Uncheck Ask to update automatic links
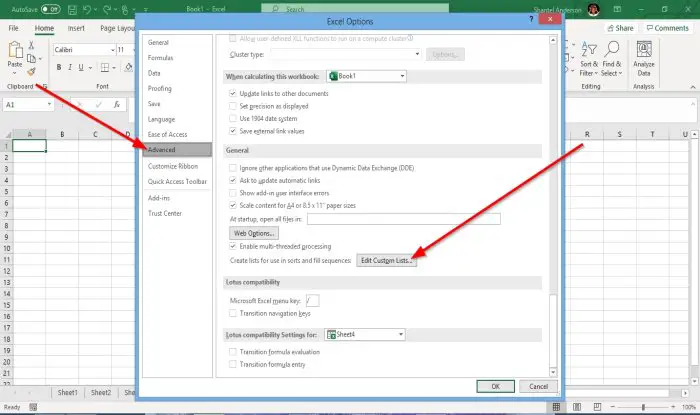700x415 pixels. (233, 180)
